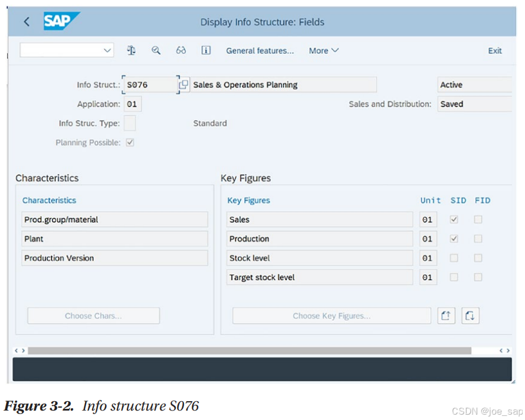
Task: Expand the More menu
Action: (x=324, y=51)
